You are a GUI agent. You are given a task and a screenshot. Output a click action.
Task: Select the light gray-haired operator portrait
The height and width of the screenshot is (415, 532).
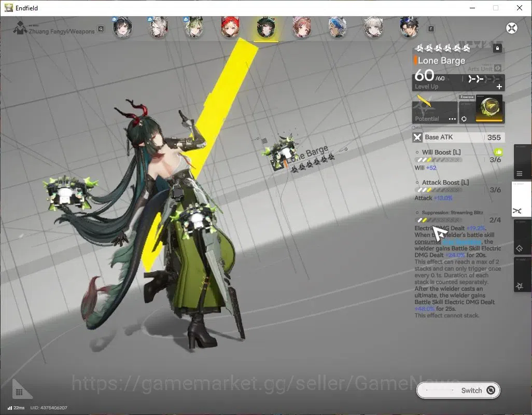click(x=373, y=27)
